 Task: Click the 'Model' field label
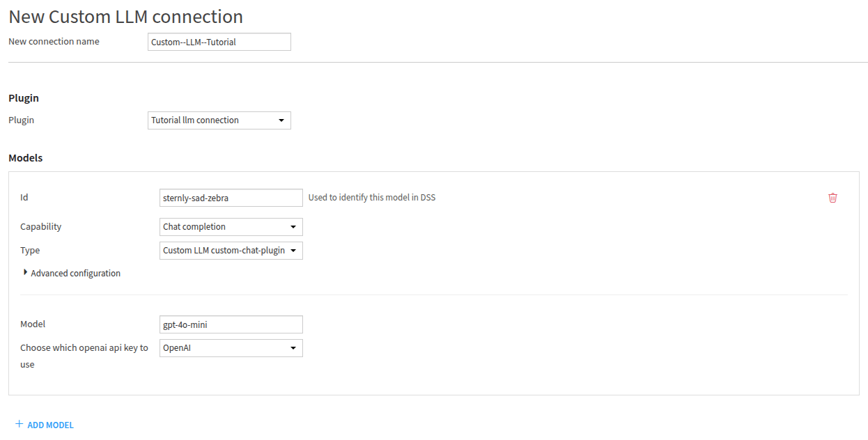(33, 324)
